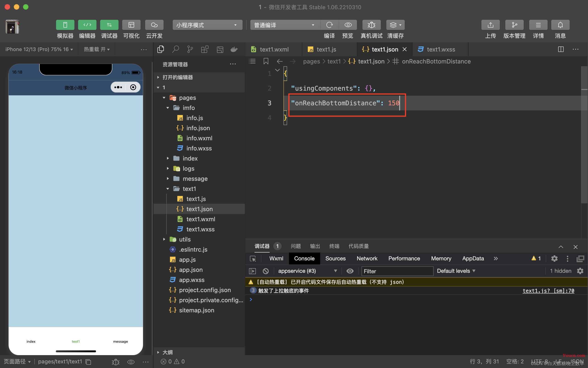Open the Search magnifier icon in sidebar
Screen dimensions: 588x368
pyautogui.click(x=175, y=49)
